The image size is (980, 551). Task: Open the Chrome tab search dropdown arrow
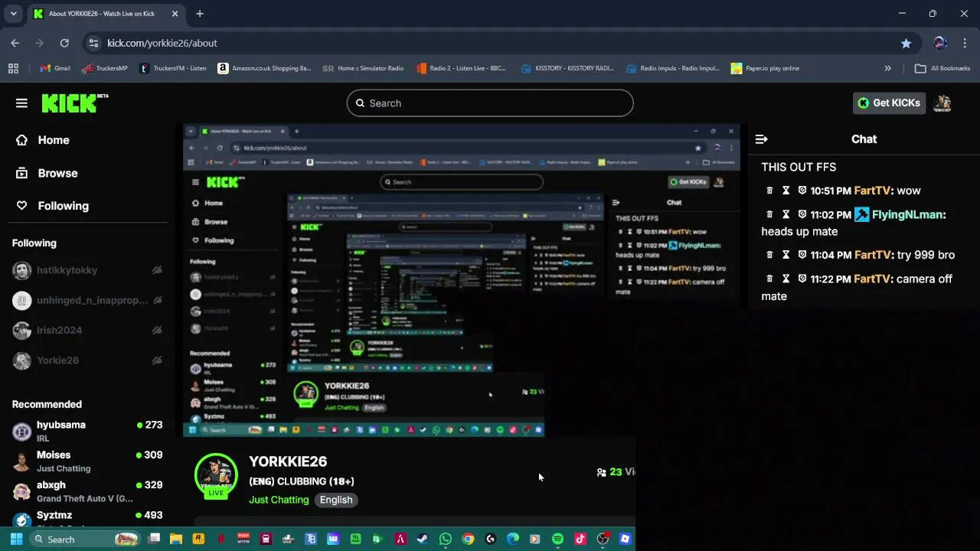[x=13, y=14]
